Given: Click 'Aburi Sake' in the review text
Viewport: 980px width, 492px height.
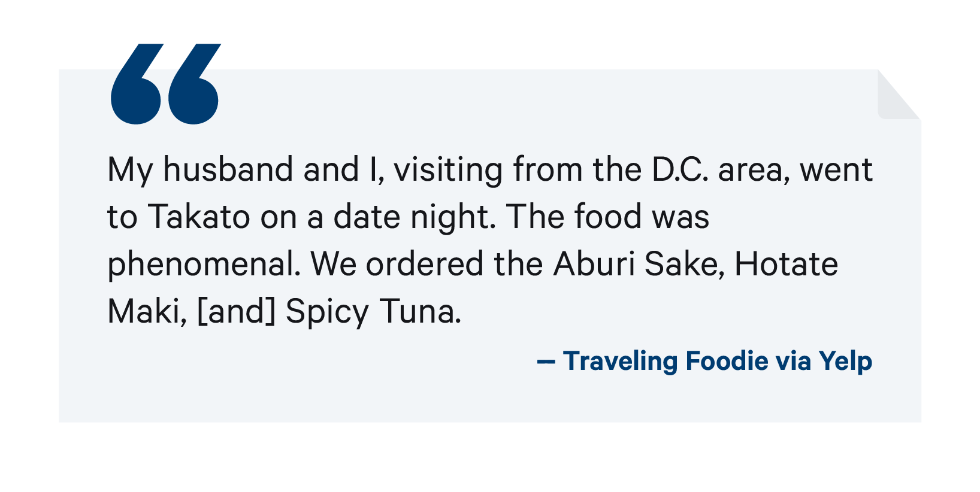Looking at the screenshot, I should (636, 264).
